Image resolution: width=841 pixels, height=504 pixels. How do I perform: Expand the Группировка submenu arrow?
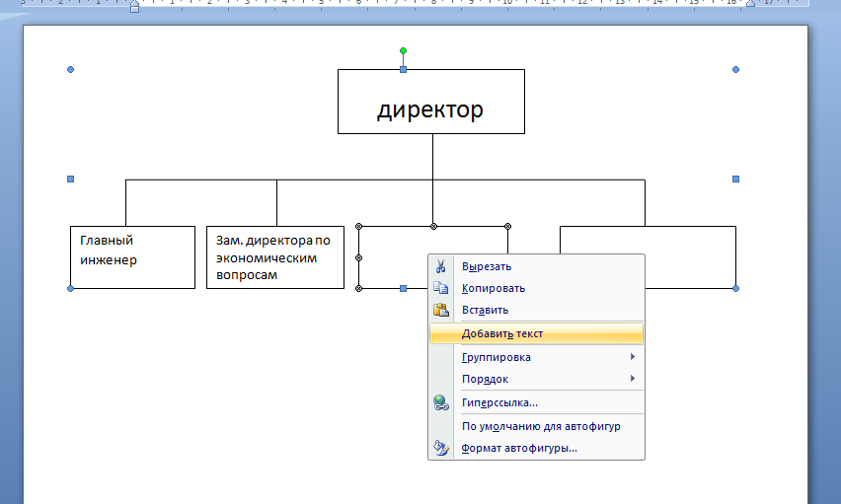[x=633, y=357]
